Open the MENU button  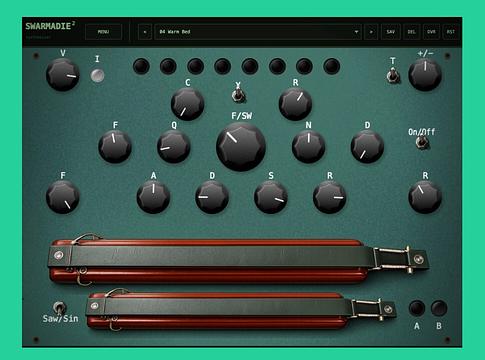click(103, 32)
